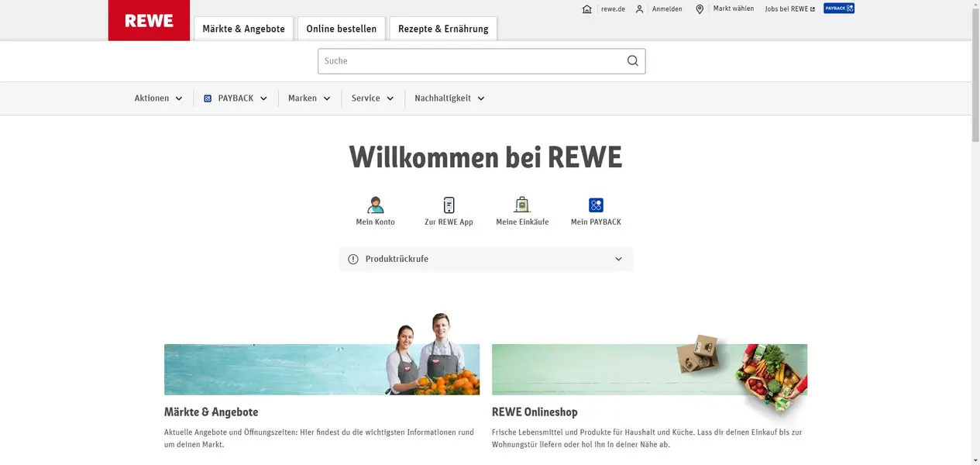This screenshot has height=465, width=980.
Task: Switch to the Märkte & Angebote tab
Action: [x=243, y=29]
